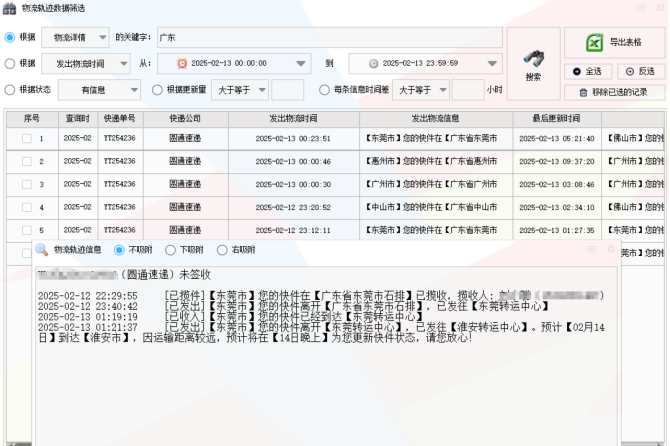Close the 物流轨迹信息 panel
Viewport: 670px width, 446px height.
point(611,249)
